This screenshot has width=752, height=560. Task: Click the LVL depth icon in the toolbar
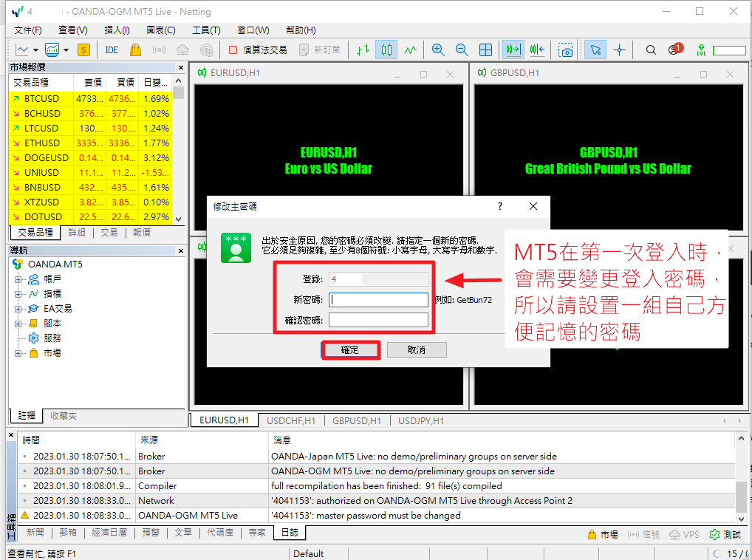point(701,49)
